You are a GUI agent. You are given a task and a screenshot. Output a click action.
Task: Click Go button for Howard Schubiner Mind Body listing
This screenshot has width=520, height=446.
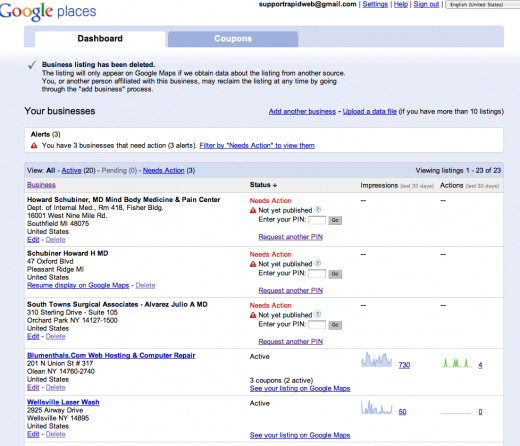[335, 220]
